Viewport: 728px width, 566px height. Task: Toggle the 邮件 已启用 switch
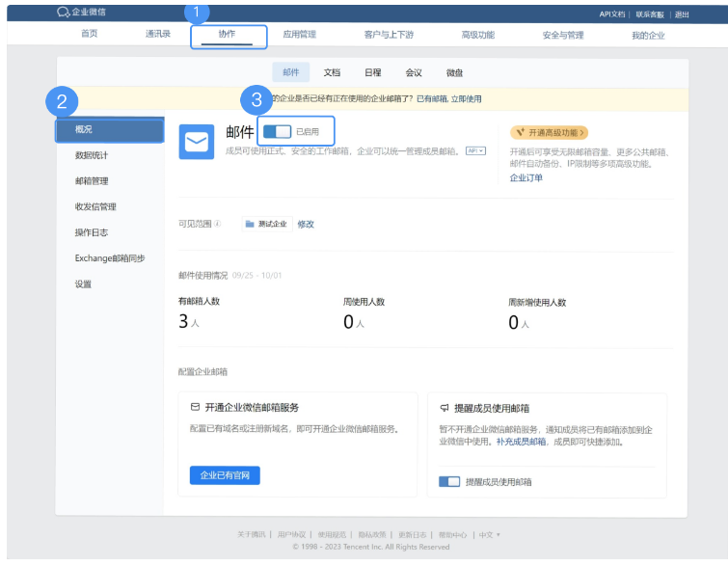(x=277, y=131)
